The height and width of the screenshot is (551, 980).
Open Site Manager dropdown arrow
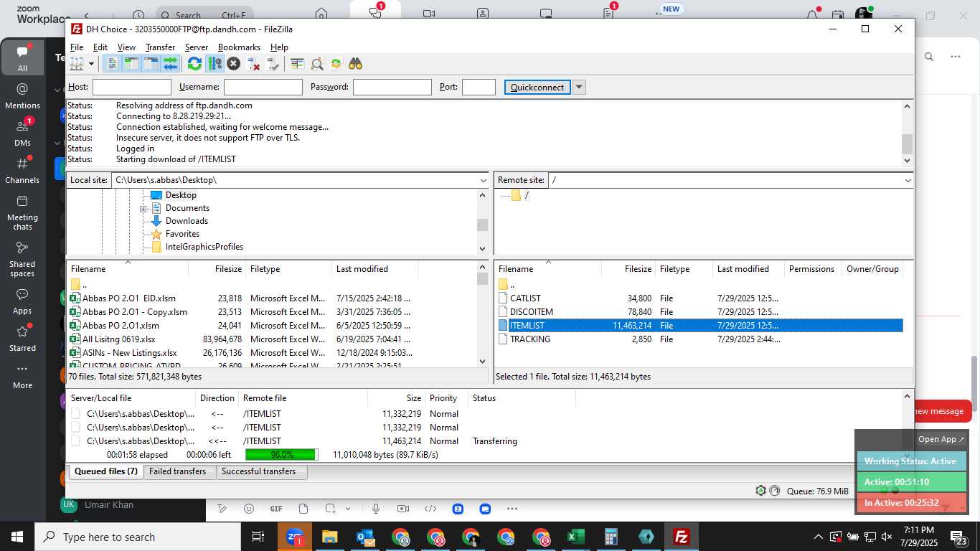point(91,64)
